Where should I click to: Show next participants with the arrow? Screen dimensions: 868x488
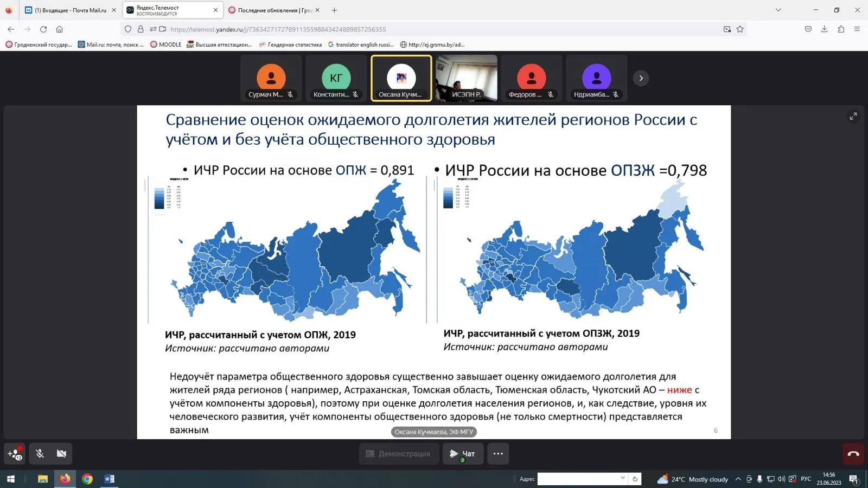click(x=641, y=78)
